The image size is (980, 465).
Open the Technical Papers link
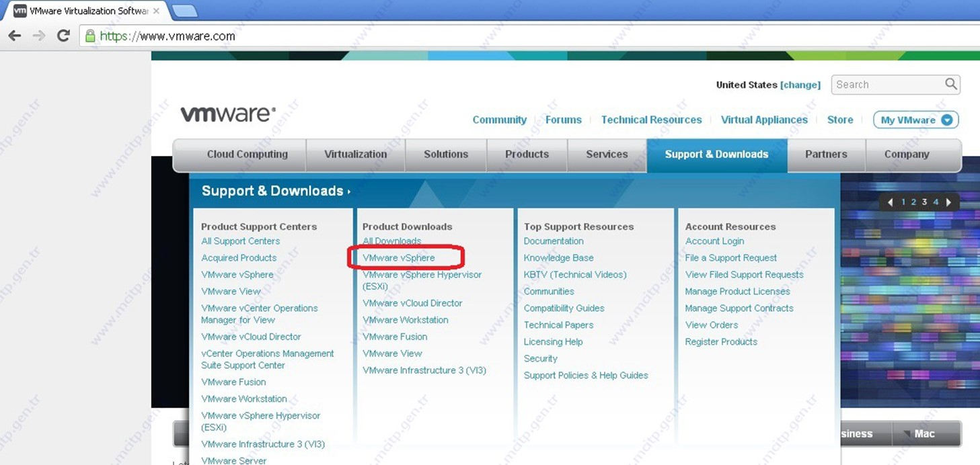(558, 325)
